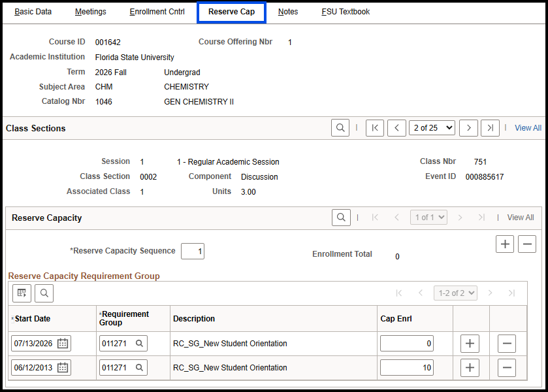Click the Start Date column header
This screenshot has height=392, width=548.
(x=33, y=319)
